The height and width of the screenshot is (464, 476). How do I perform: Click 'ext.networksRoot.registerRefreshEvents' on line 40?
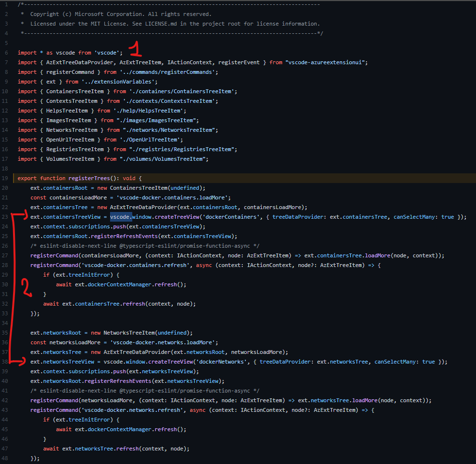pyautogui.click(x=91, y=381)
